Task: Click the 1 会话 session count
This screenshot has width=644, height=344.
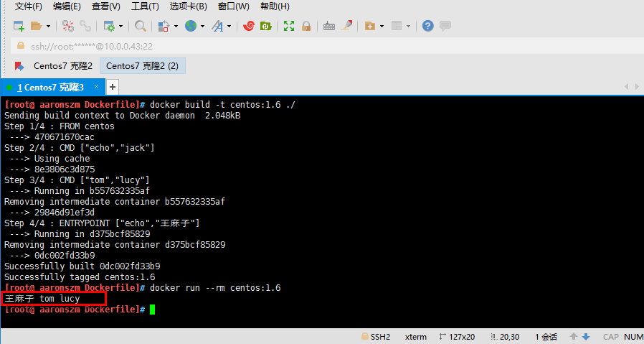Action: point(546,337)
